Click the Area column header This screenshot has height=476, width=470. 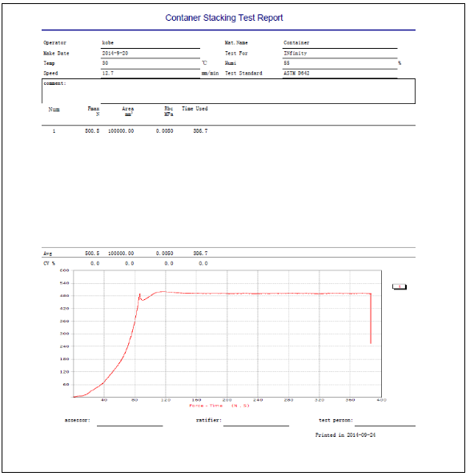click(128, 111)
